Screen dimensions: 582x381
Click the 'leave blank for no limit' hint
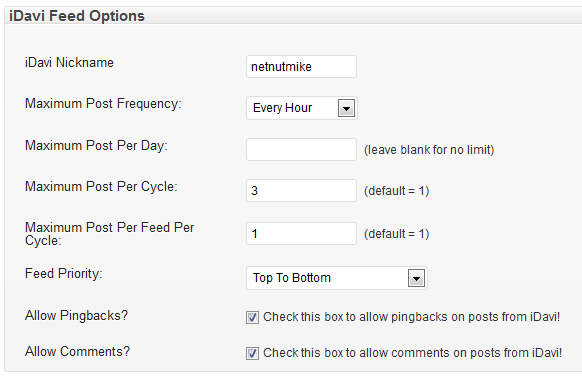coord(429,150)
